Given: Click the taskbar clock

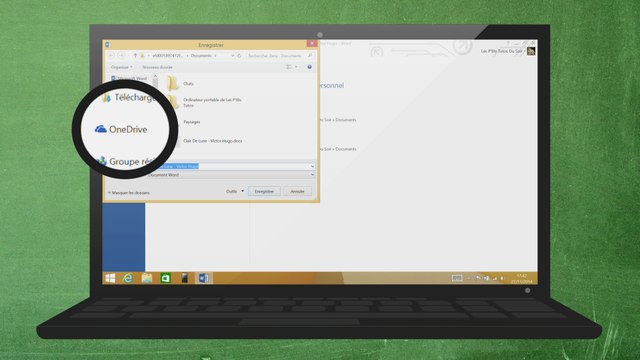Looking at the screenshot, I should [x=522, y=279].
